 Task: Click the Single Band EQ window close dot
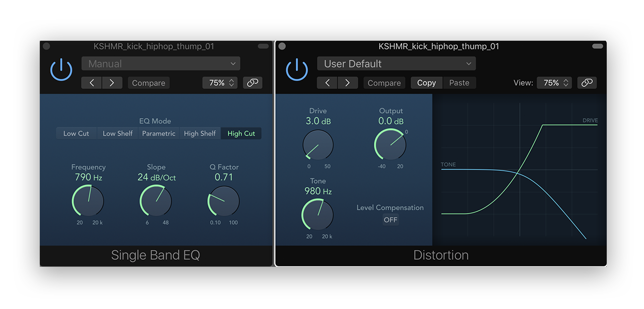tap(46, 46)
